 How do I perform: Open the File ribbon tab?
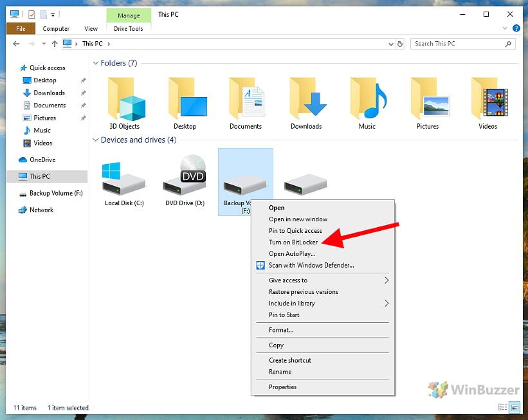click(21, 28)
